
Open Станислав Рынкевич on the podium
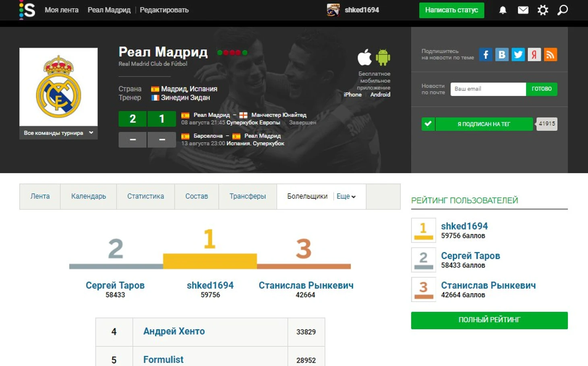click(306, 285)
